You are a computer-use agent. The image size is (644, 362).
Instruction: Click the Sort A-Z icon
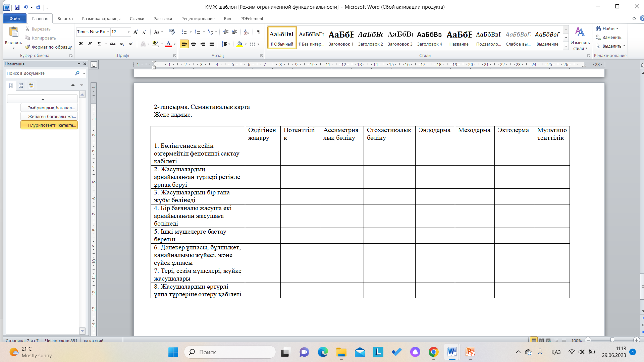[247, 32]
